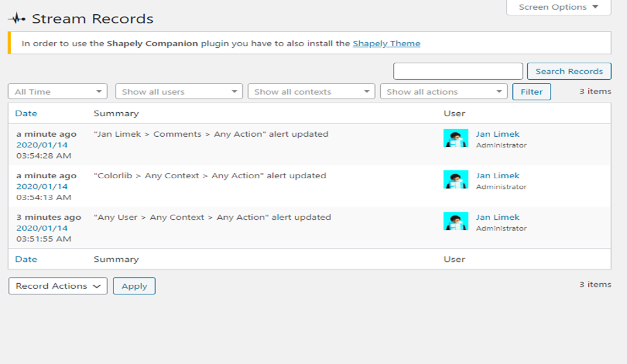This screenshot has width=627, height=364.
Task: Open the Record Actions dropdown
Action: click(58, 286)
